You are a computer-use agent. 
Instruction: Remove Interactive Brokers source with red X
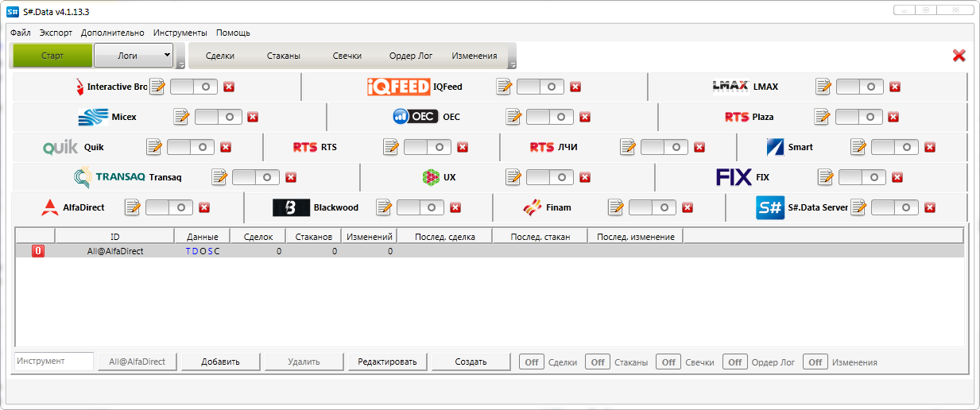[229, 87]
